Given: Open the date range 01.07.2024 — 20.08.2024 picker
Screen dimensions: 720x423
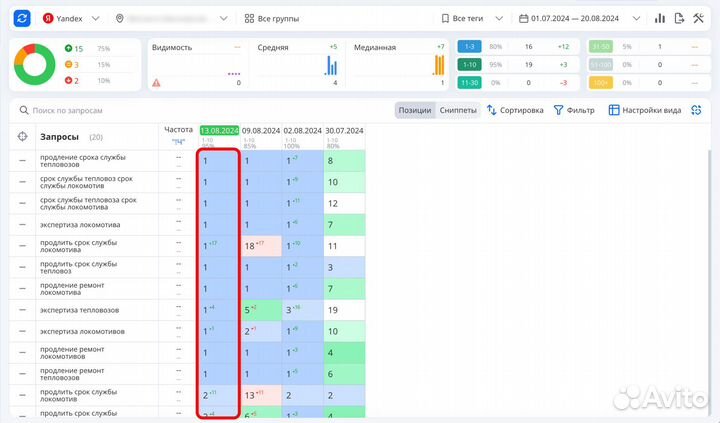Looking at the screenshot, I should tap(579, 18).
